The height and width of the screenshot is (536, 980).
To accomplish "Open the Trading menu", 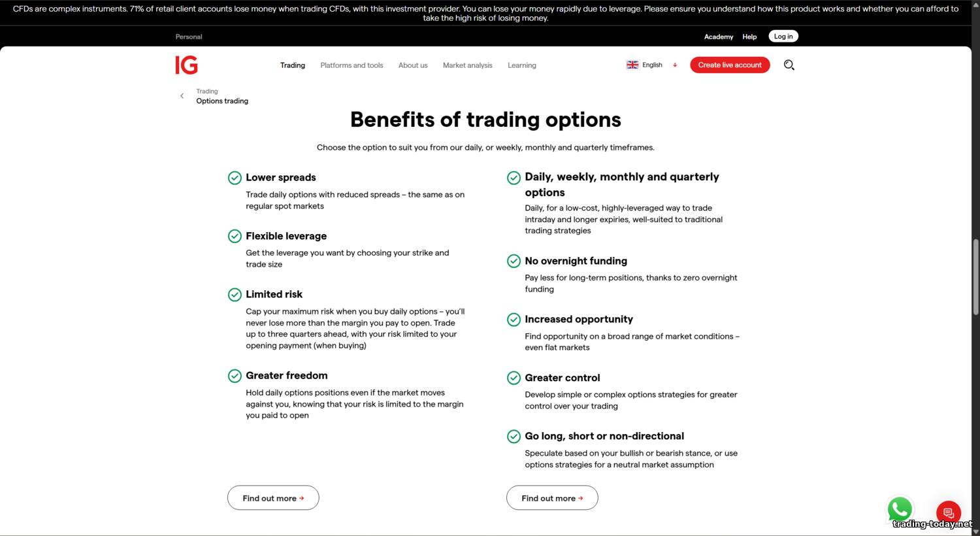I will (293, 65).
